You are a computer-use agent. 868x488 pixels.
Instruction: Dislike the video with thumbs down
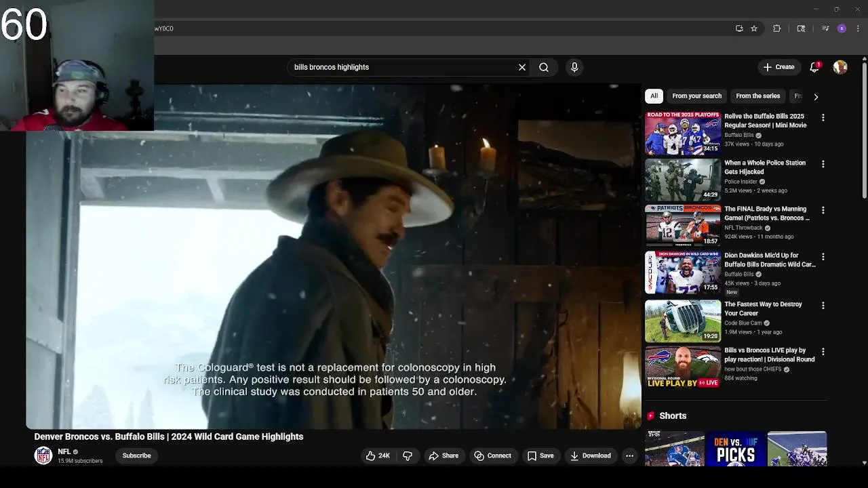point(408,455)
